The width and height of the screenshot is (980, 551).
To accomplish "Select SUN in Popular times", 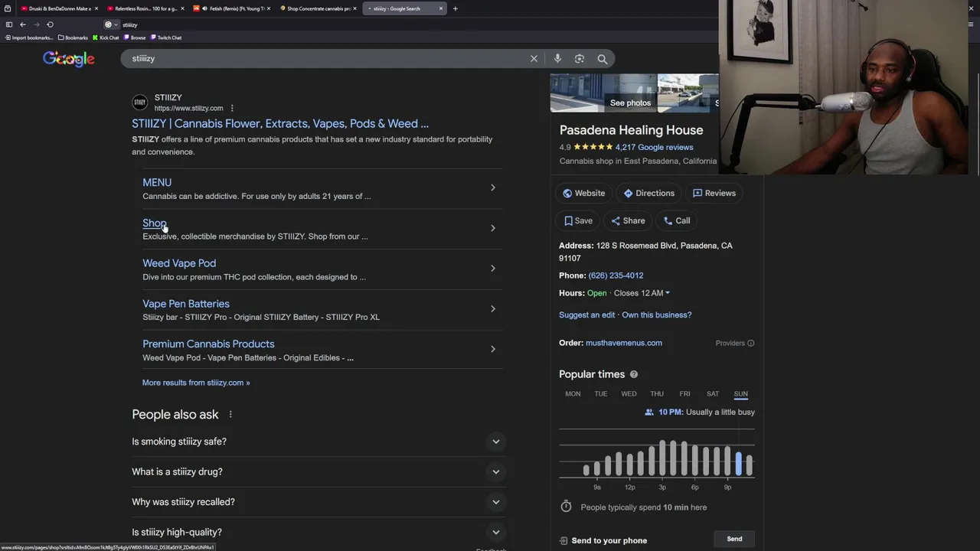I will [x=740, y=394].
